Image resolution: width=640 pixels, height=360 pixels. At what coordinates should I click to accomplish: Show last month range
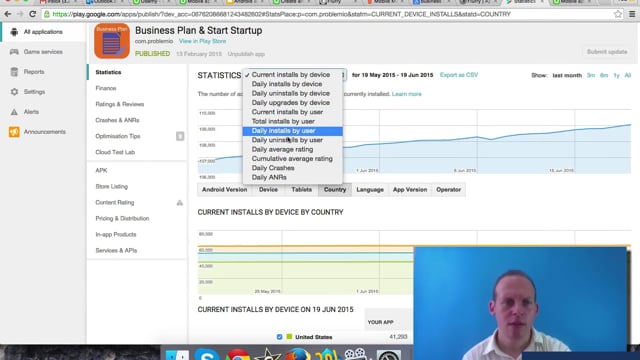tap(567, 76)
